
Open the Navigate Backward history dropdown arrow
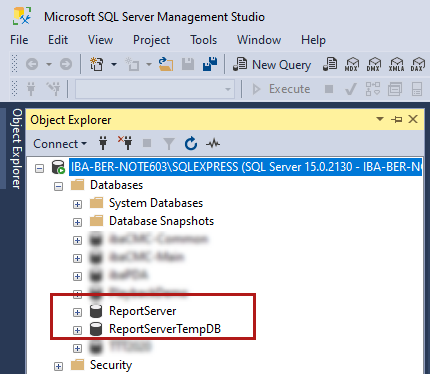point(49,64)
